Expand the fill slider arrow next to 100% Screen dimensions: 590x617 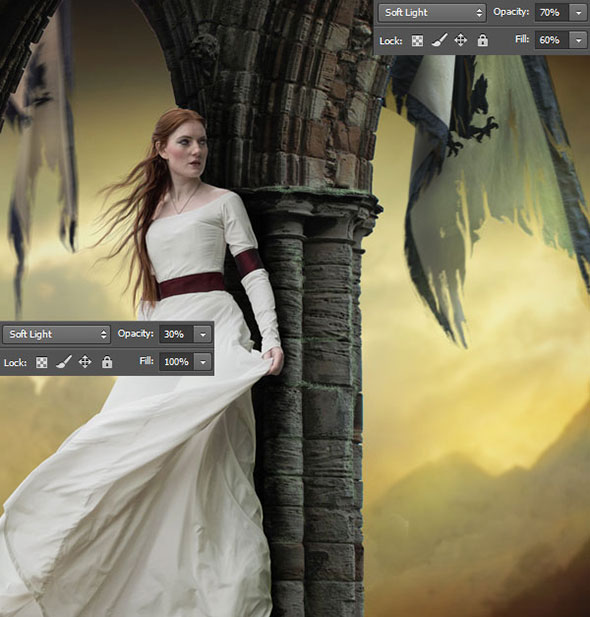[x=203, y=362]
